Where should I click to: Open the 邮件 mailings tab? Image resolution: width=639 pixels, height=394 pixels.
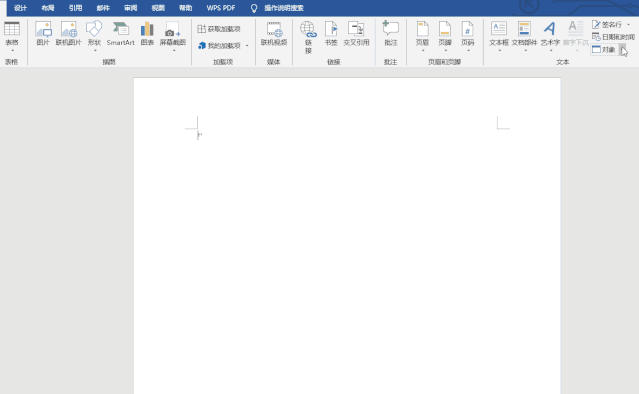coord(103,8)
